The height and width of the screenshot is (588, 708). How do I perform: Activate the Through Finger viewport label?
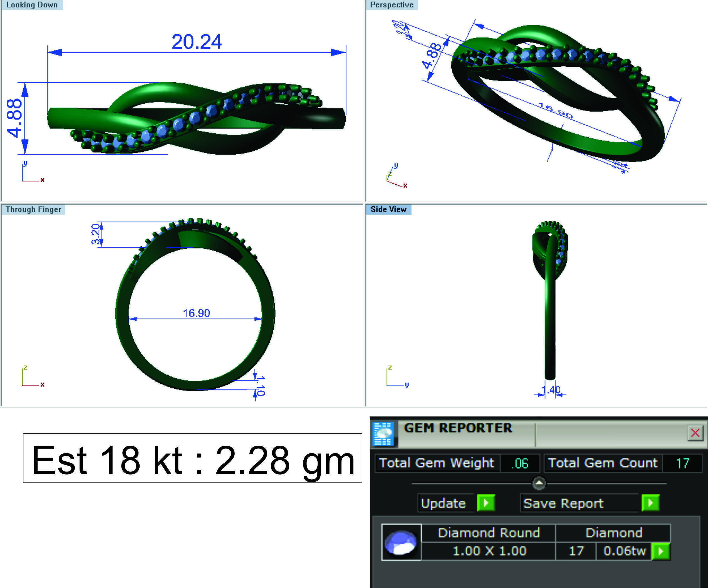33,209
